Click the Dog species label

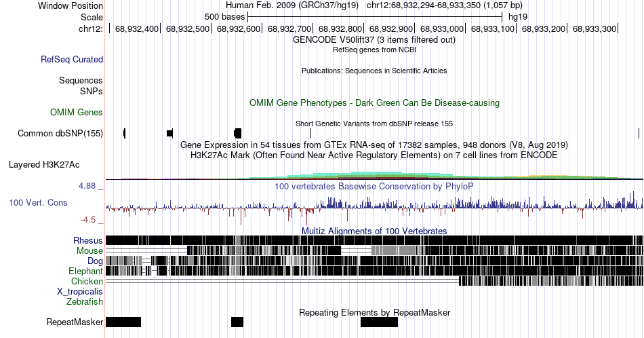click(x=96, y=261)
